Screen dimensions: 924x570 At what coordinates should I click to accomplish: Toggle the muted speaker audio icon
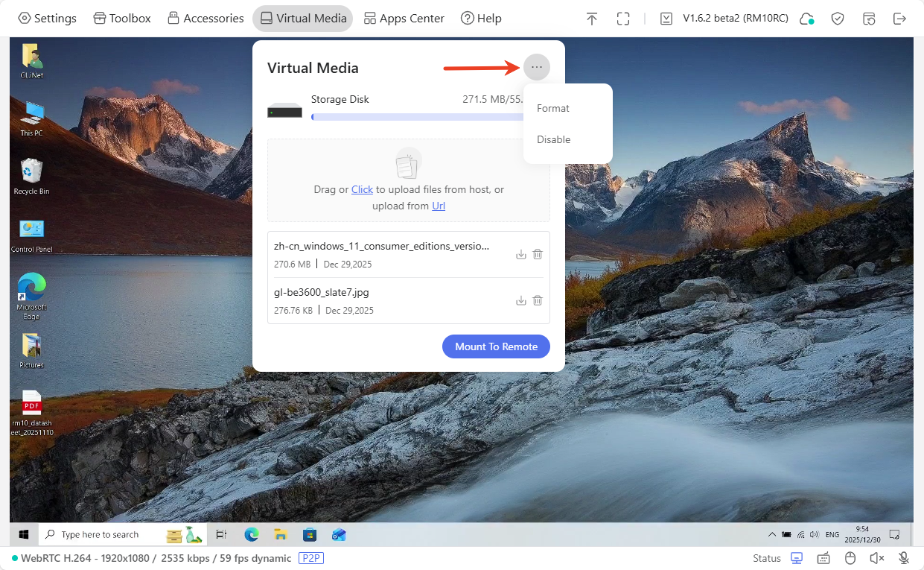coord(877,558)
